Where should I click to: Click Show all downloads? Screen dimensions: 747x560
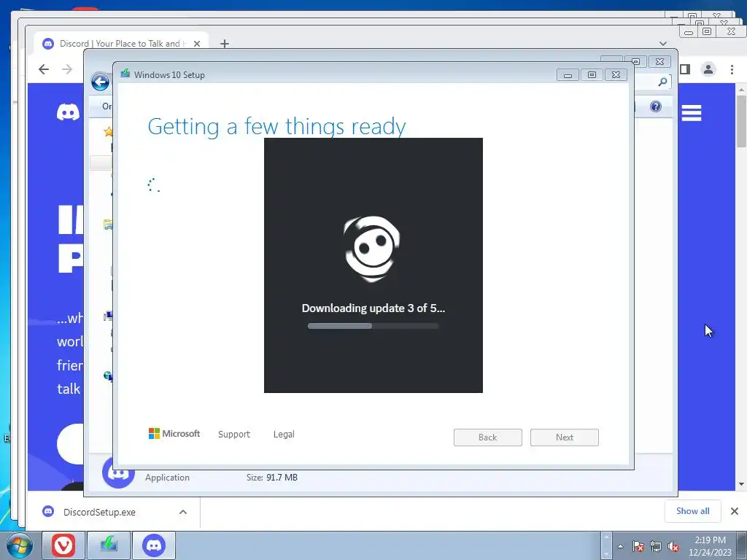pos(693,511)
